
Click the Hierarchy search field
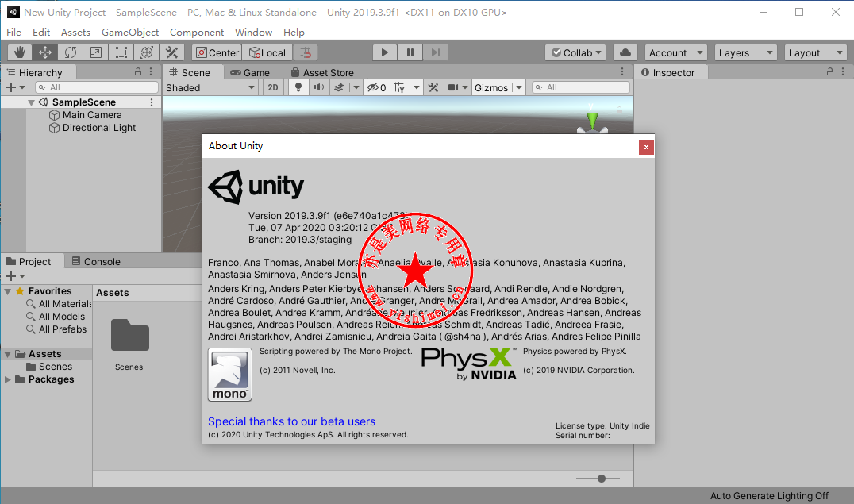point(96,88)
